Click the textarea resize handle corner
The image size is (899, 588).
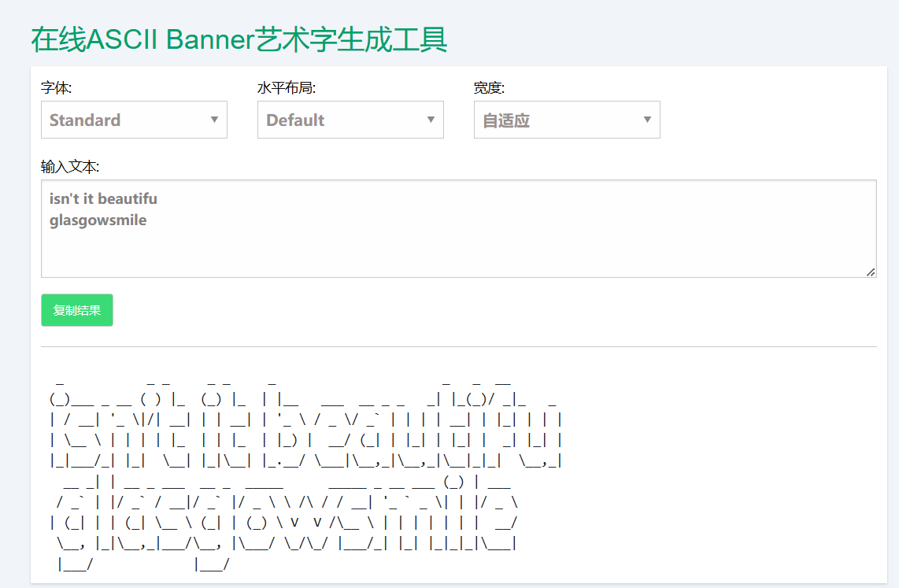tap(871, 272)
